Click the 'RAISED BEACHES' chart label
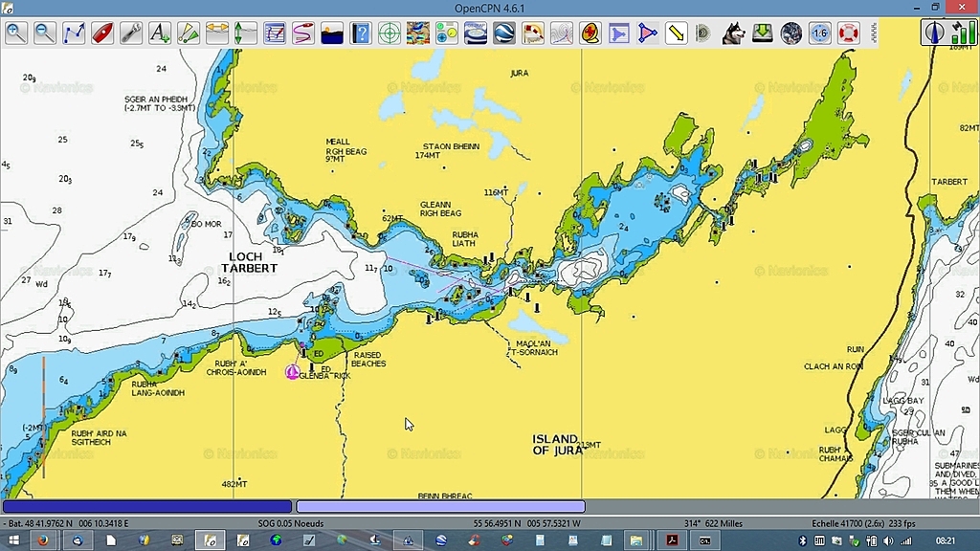Viewport: 980px width, 551px height. (368, 360)
